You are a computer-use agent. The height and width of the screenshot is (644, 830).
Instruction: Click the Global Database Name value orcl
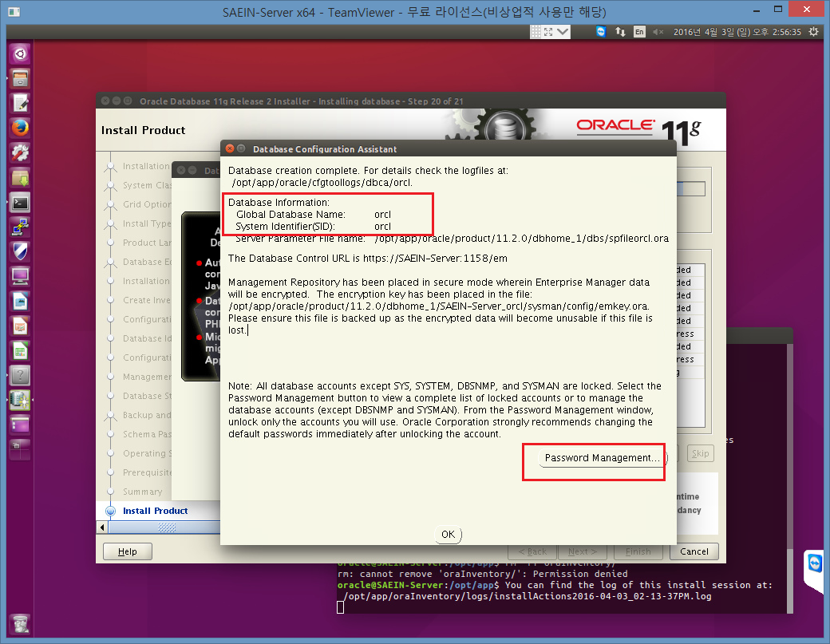[x=382, y=215]
